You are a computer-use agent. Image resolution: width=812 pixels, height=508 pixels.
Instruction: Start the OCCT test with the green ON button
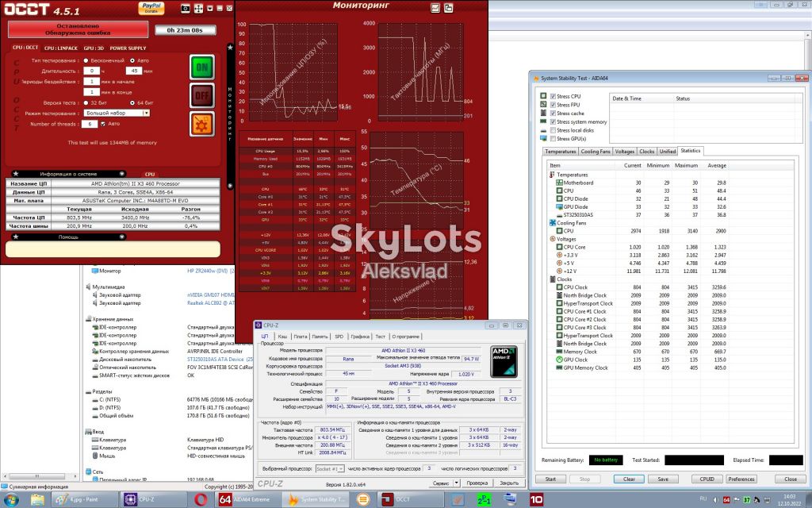(202, 67)
